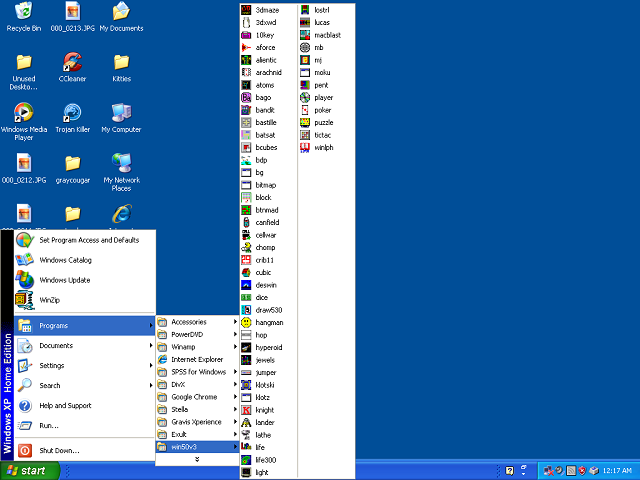Image resolution: width=640 pixels, height=480 pixels.
Task: Open the Kitties folder on desktop
Action: pyautogui.click(x=121, y=67)
